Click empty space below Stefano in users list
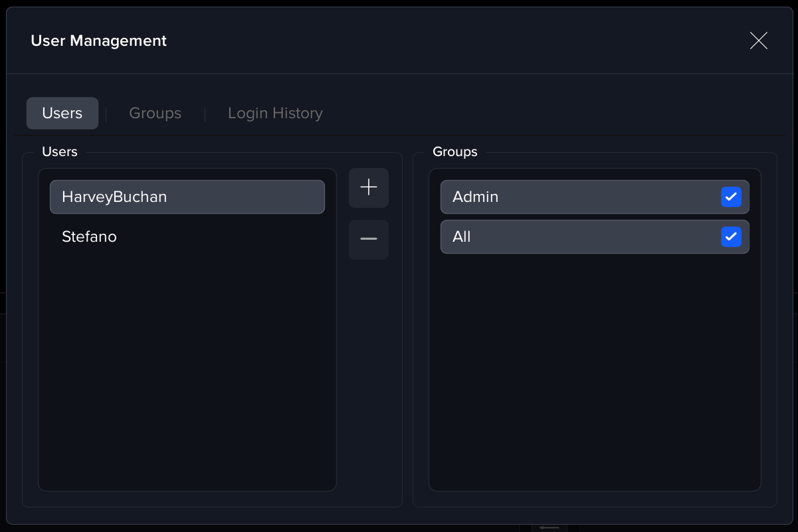Screen dimensions: 798x532 pyautogui.click(x=187, y=365)
